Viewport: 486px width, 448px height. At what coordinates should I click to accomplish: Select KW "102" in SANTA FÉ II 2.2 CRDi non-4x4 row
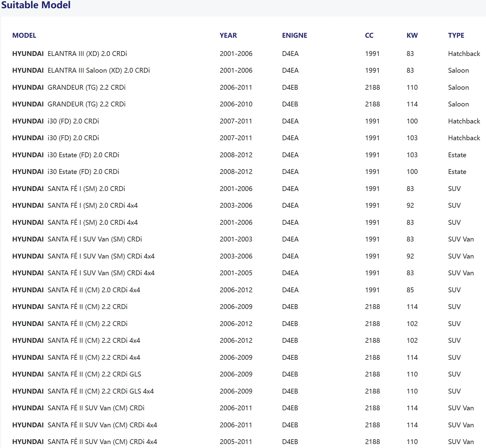412,324
